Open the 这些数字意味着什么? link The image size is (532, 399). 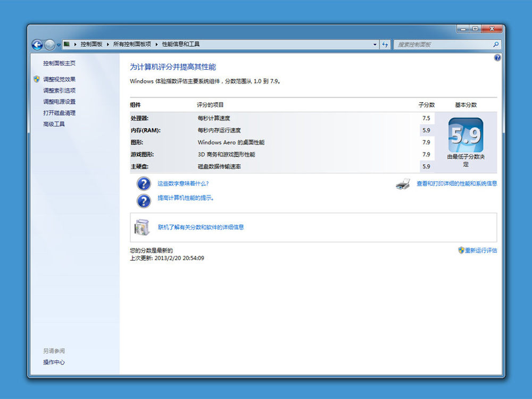coord(183,184)
